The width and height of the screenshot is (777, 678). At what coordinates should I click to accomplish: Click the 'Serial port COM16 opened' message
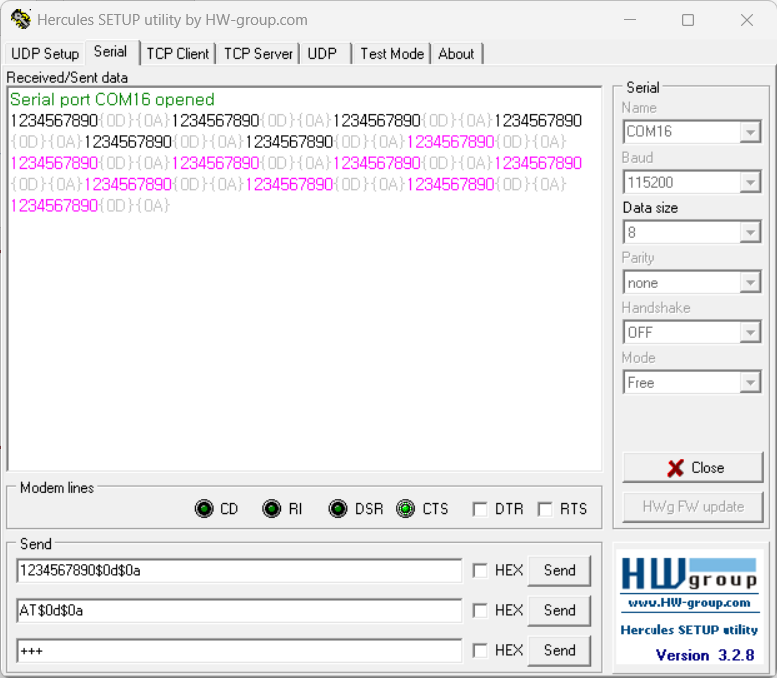[x=112, y=100]
